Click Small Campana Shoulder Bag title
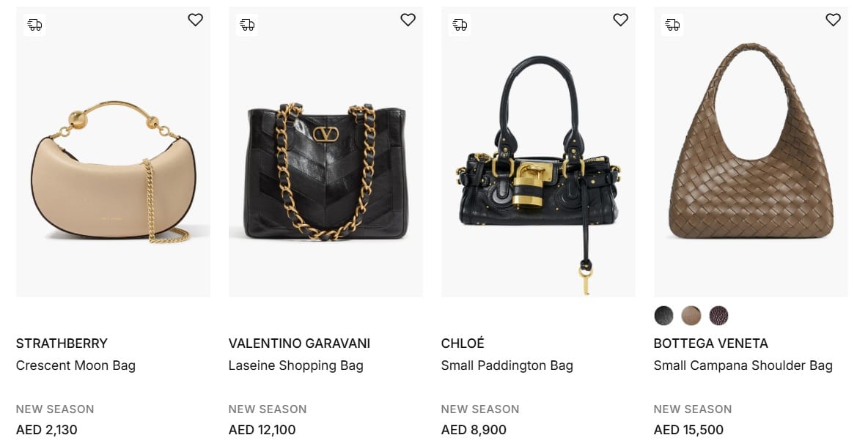868x446 pixels. click(743, 365)
